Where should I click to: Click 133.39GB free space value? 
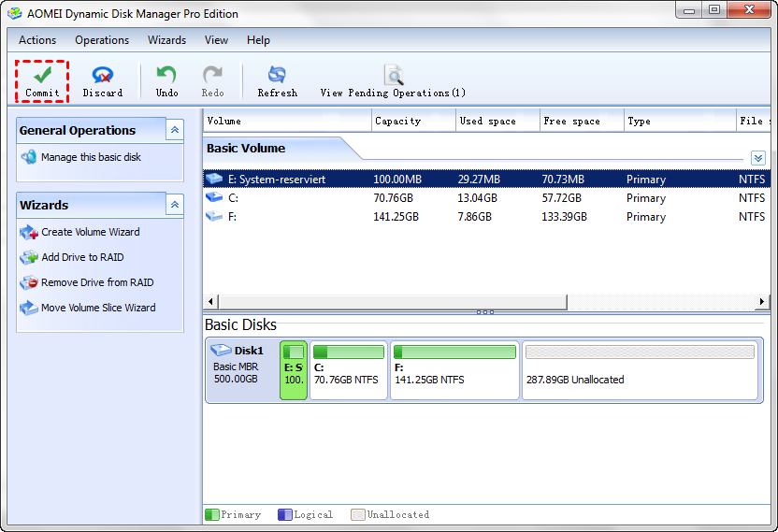click(x=564, y=216)
